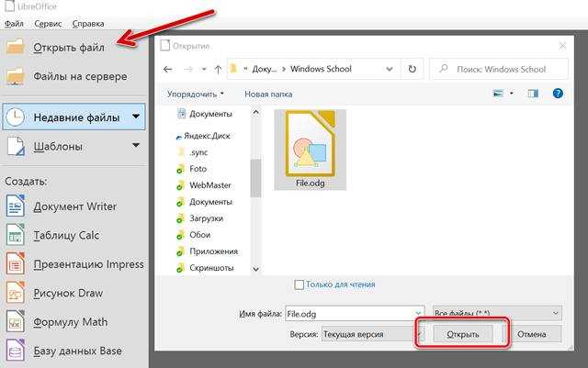Click the Math formula icon
588x368 pixels.
(x=15, y=321)
